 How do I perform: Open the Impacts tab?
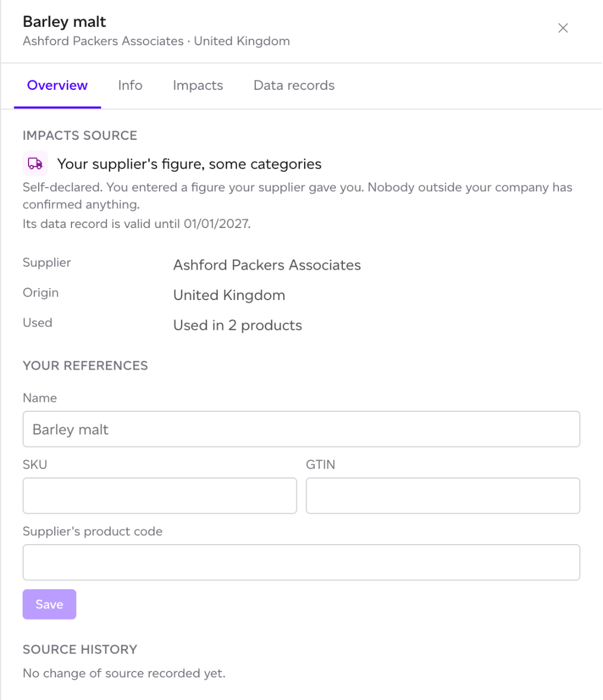pos(198,85)
